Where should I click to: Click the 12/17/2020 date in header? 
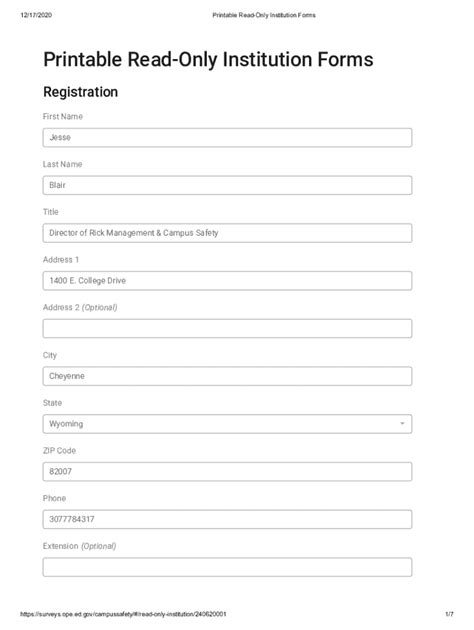pyautogui.click(x=36, y=15)
